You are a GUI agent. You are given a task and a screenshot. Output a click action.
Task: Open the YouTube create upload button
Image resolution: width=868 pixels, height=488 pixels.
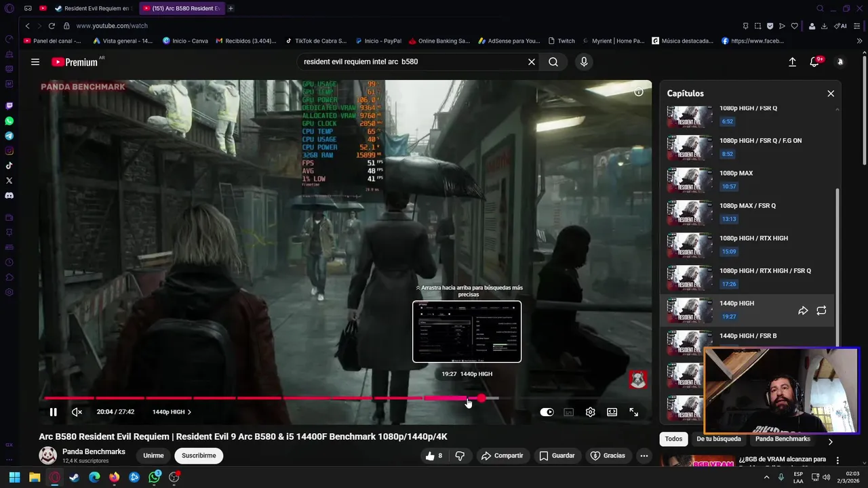[x=792, y=62]
